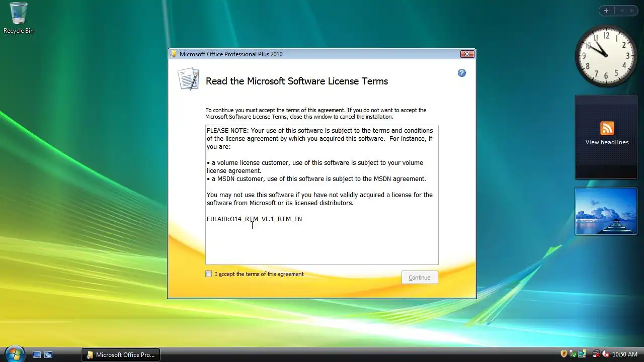Open the Recycle Bin desktop icon
Image resolution: width=644 pixels, height=362 pixels.
[x=19, y=18]
